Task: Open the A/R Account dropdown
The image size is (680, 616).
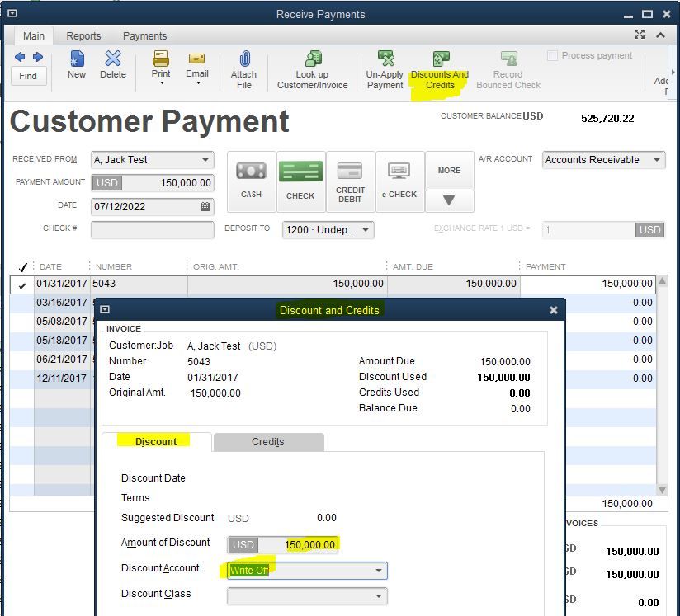Action: [657, 160]
